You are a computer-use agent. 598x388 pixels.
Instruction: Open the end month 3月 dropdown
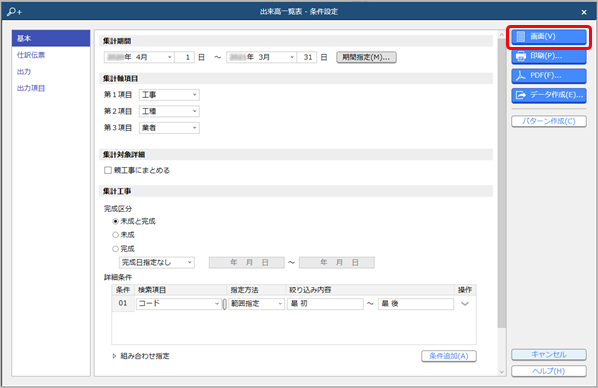(x=261, y=57)
